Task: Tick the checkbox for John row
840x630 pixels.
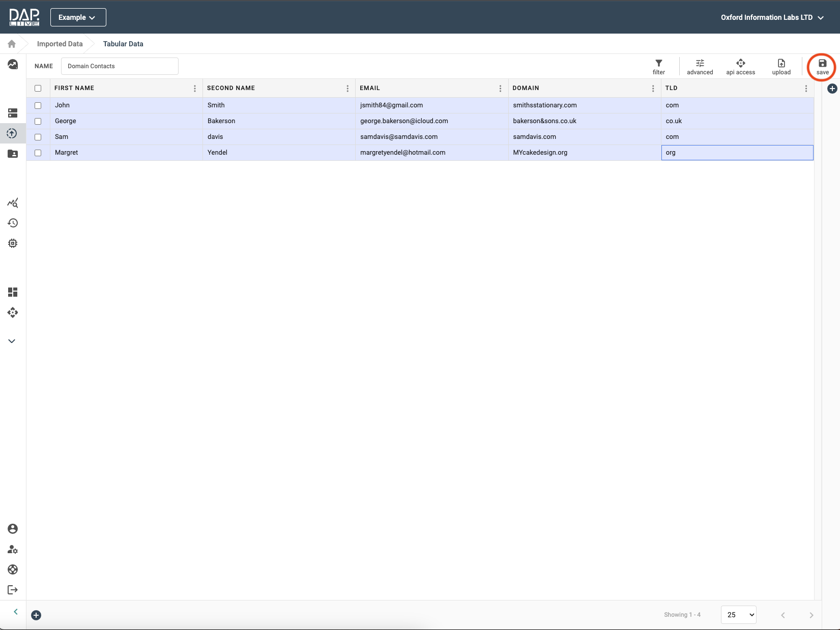Action: coord(38,105)
